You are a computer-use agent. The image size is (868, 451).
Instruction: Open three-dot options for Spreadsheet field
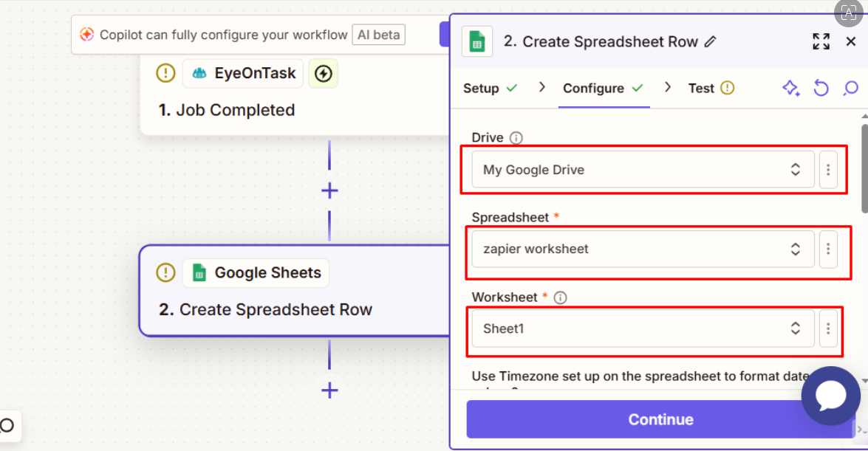tap(828, 249)
